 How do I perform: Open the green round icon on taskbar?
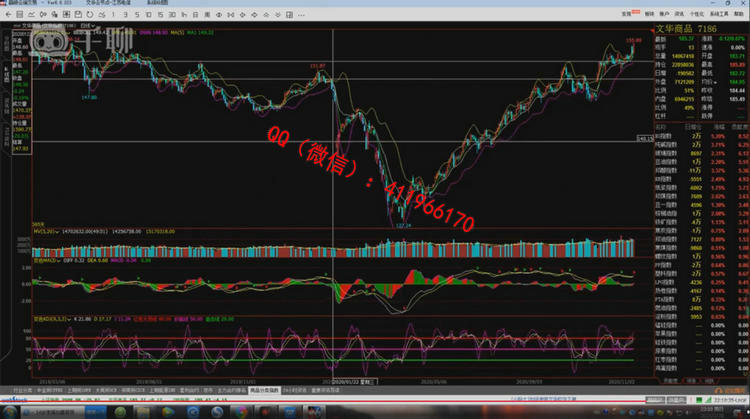120,412
